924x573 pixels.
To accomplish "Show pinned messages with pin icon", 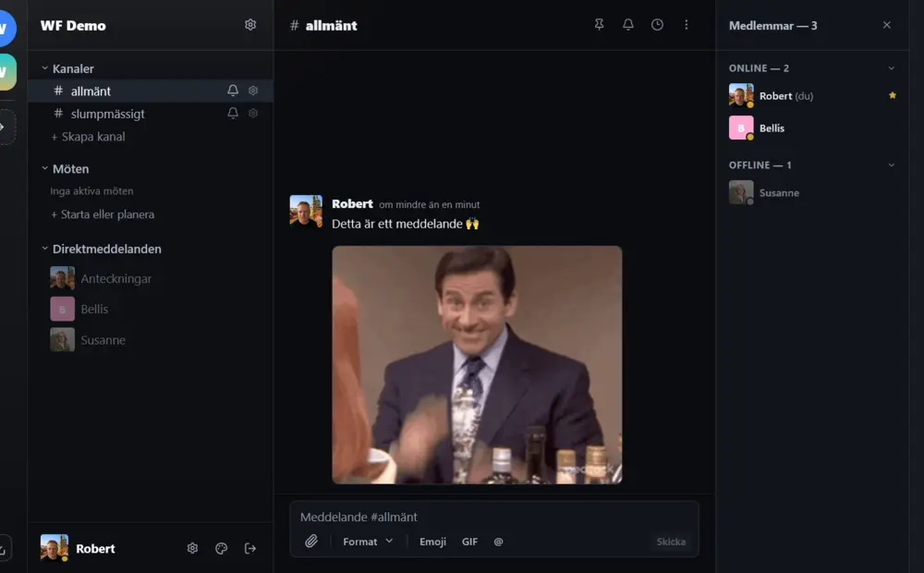I will [599, 25].
